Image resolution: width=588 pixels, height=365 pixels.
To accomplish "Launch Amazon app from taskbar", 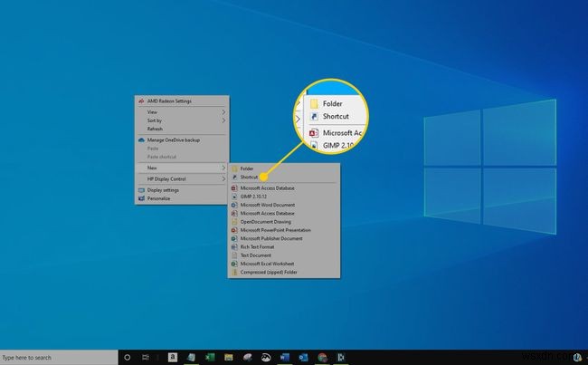I will click(173, 357).
